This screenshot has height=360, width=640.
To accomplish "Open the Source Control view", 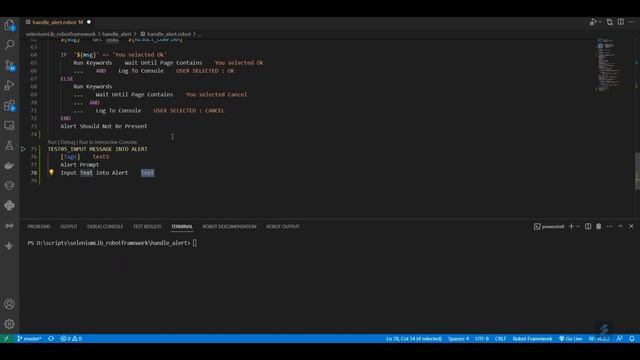I will (9, 65).
